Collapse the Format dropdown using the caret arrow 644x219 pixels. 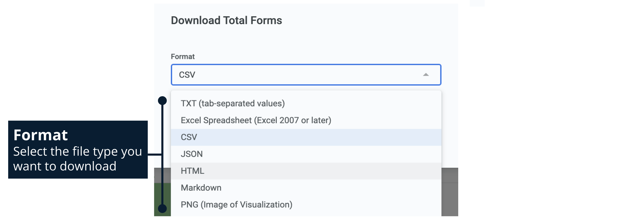(x=426, y=75)
